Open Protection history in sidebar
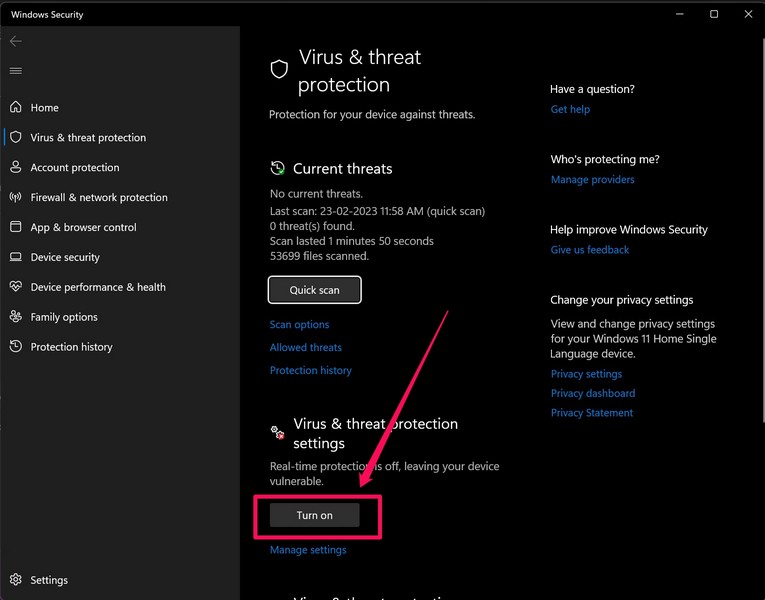The image size is (765, 600). coord(71,347)
